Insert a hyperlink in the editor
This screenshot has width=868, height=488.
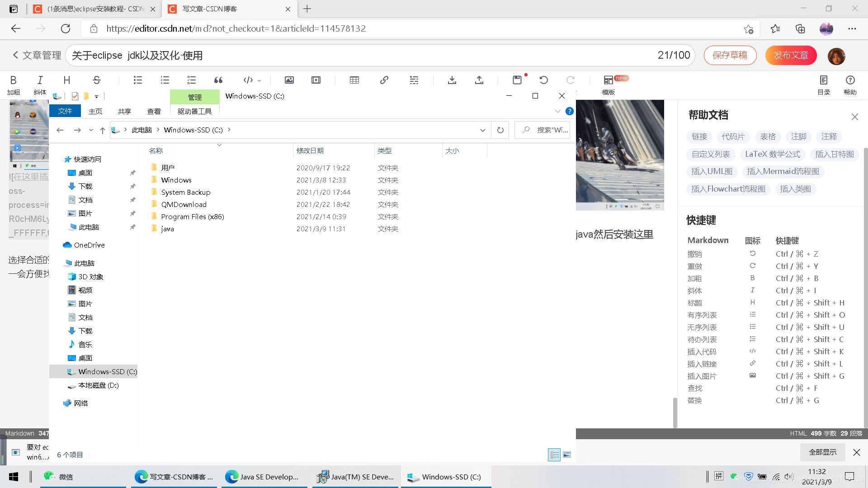click(x=384, y=80)
